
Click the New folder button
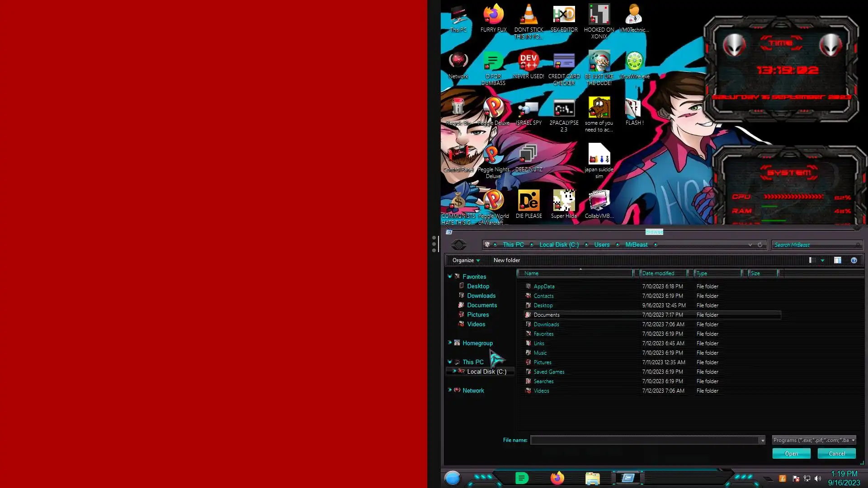(506, 260)
